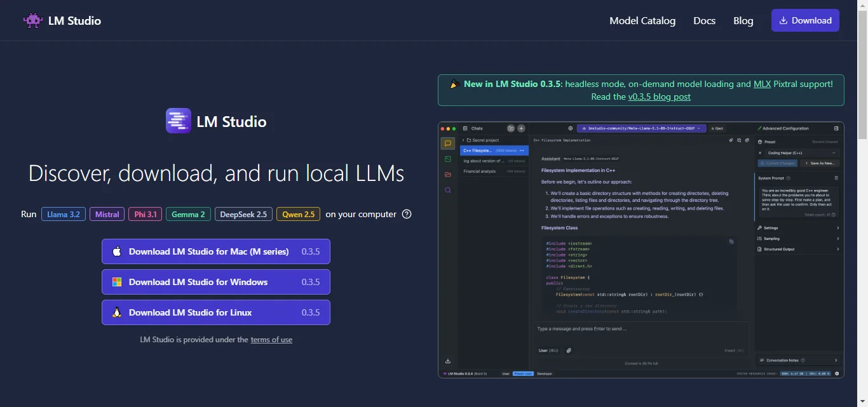Expand the Structured Output section in preview
The height and width of the screenshot is (407, 868).
point(799,249)
